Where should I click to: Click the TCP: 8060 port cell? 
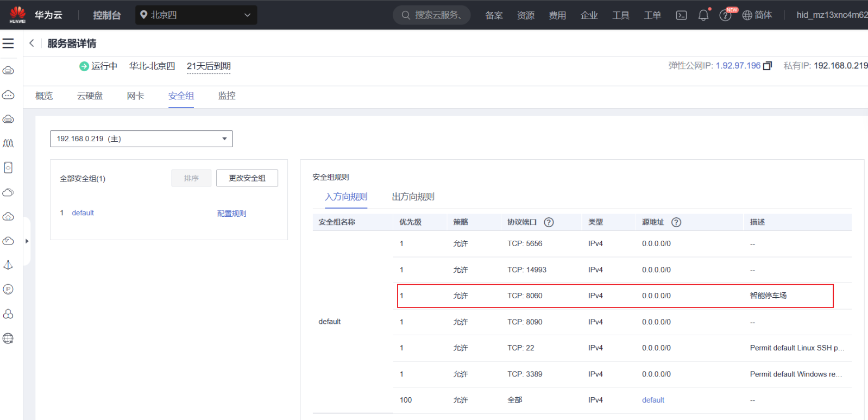(x=525, y=296)
